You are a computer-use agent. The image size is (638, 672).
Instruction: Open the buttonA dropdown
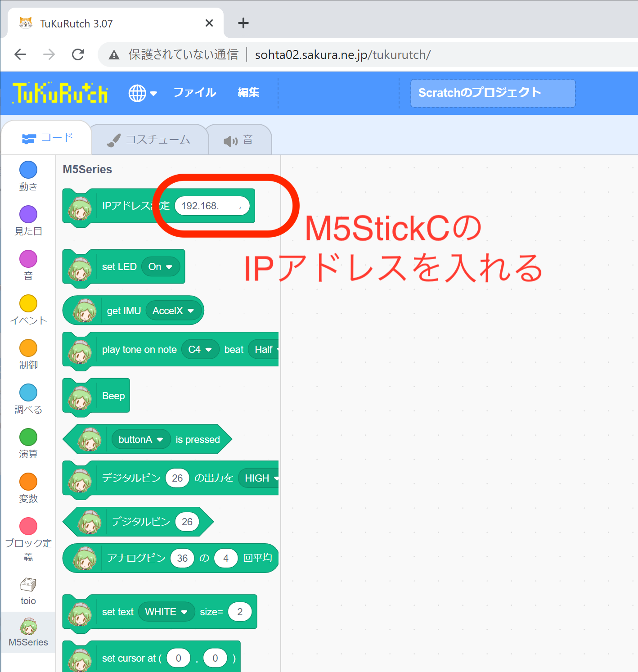pyautogui.click(x=141, y=439)
